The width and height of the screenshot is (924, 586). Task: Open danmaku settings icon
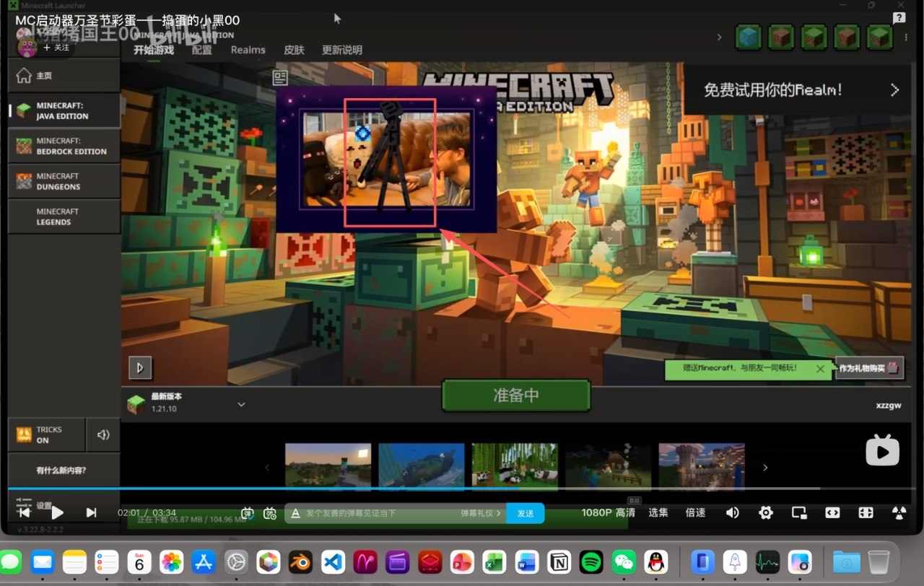[x=270, y=513]
